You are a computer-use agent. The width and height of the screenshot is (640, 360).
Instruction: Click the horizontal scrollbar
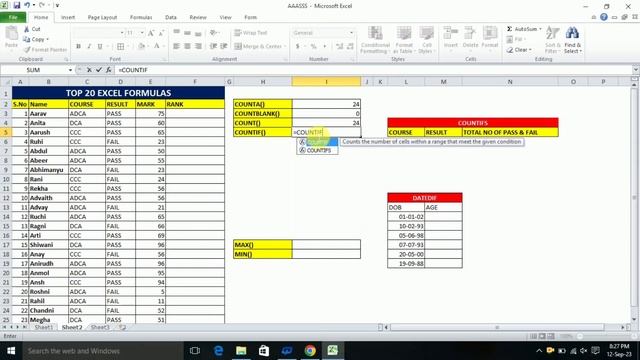point(497,327)
